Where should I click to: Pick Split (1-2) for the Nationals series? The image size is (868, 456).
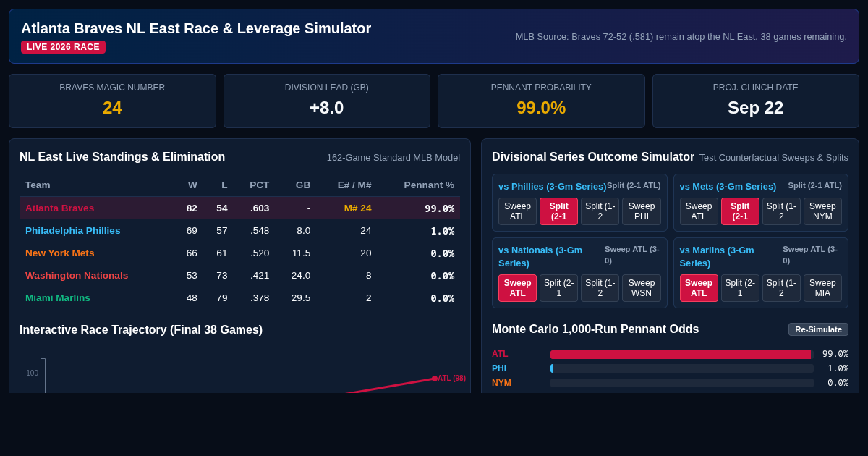pyautogui.click(x=600, y=288)
